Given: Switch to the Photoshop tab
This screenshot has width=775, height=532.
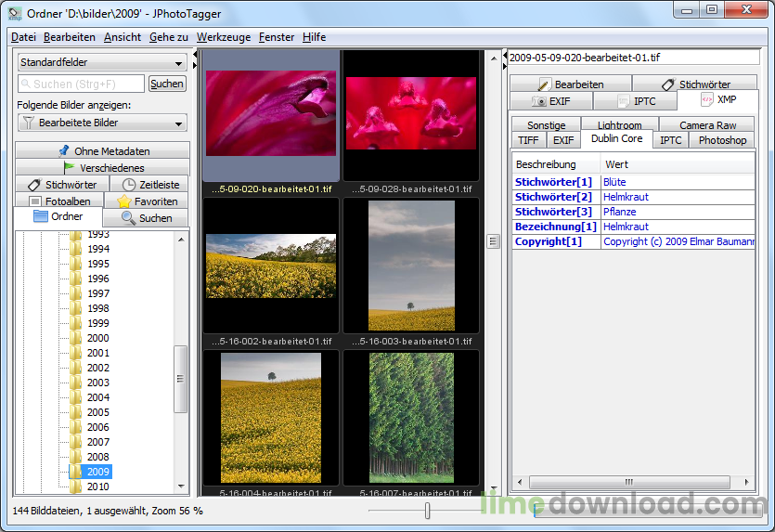Looking at the screenshot, I should pyautogui.click(x=722, y=140).
